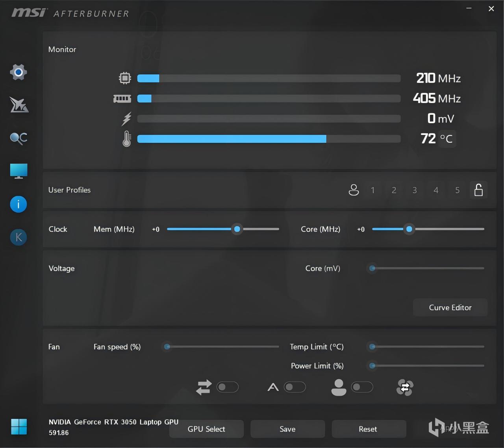504x448 pixels.
Task: Open the OC Scanner magnifier icon
Action: (19, 138)
